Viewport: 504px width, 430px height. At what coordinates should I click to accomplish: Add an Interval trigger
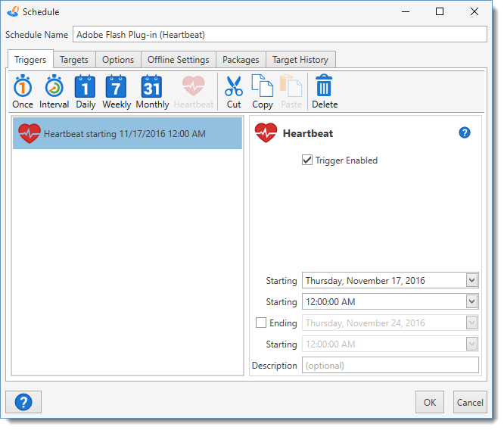tap(54, 92)
